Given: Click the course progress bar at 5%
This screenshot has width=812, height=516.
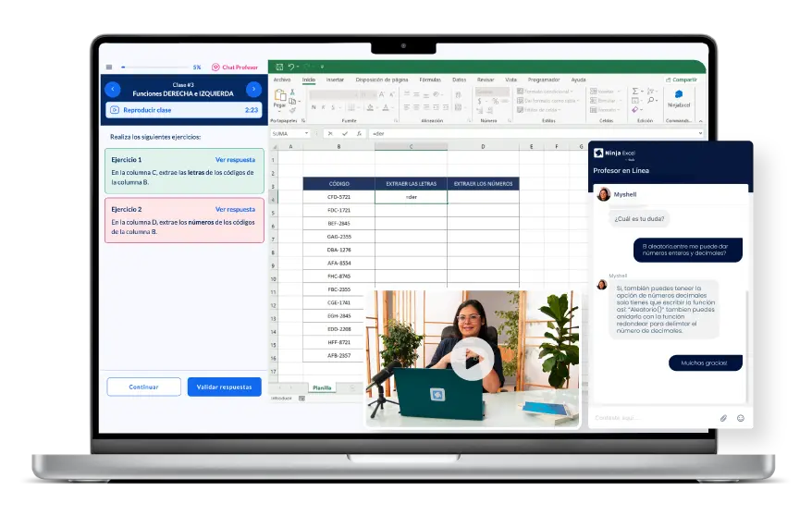Looking at the screenshot, I should tap(153, 68).
